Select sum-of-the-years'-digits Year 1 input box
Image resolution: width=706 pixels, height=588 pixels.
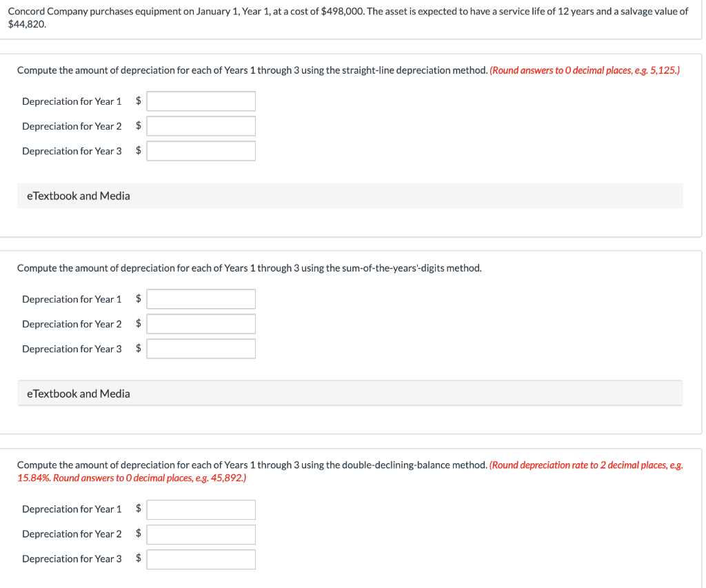(x=201, y=299)
